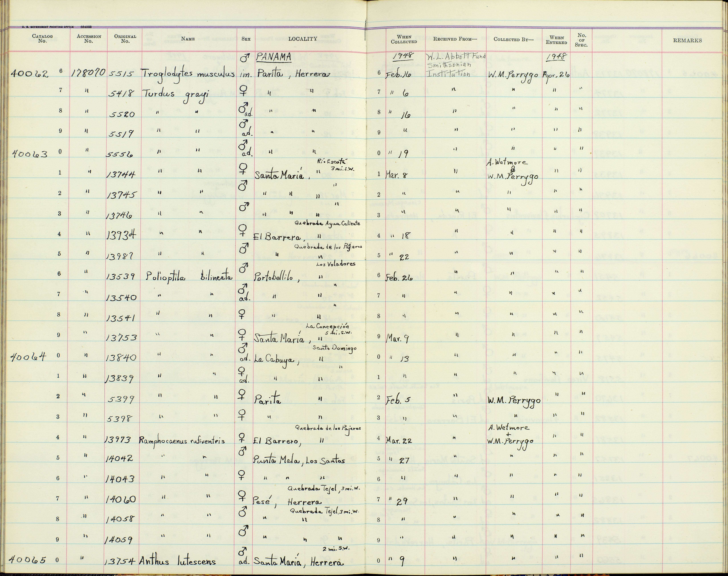Click original number 13744
This screenshot has width=728, height=576.
tap(121, 175)
